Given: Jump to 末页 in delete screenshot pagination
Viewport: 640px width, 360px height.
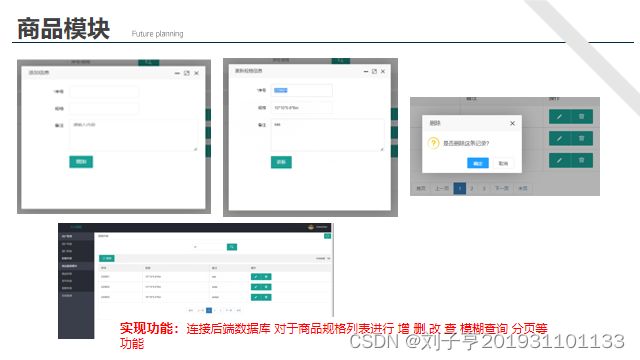Looking at the screenshot, I should 523,188.
